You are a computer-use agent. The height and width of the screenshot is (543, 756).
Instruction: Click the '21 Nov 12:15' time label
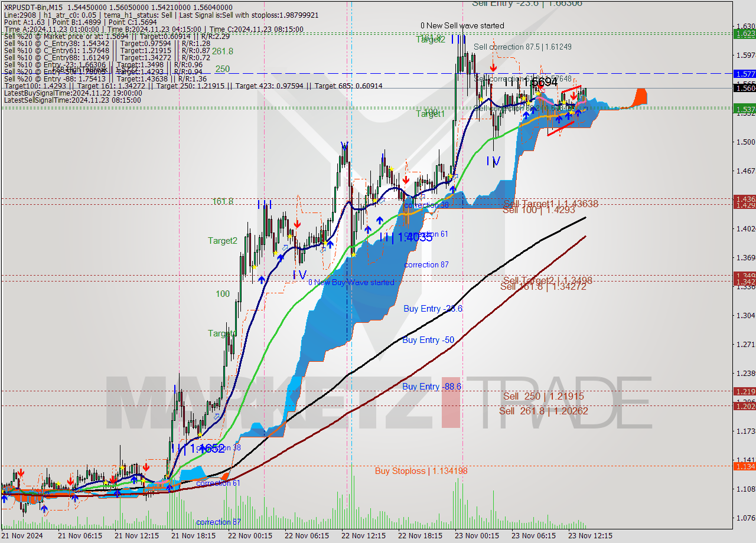(x=136, y=535)
